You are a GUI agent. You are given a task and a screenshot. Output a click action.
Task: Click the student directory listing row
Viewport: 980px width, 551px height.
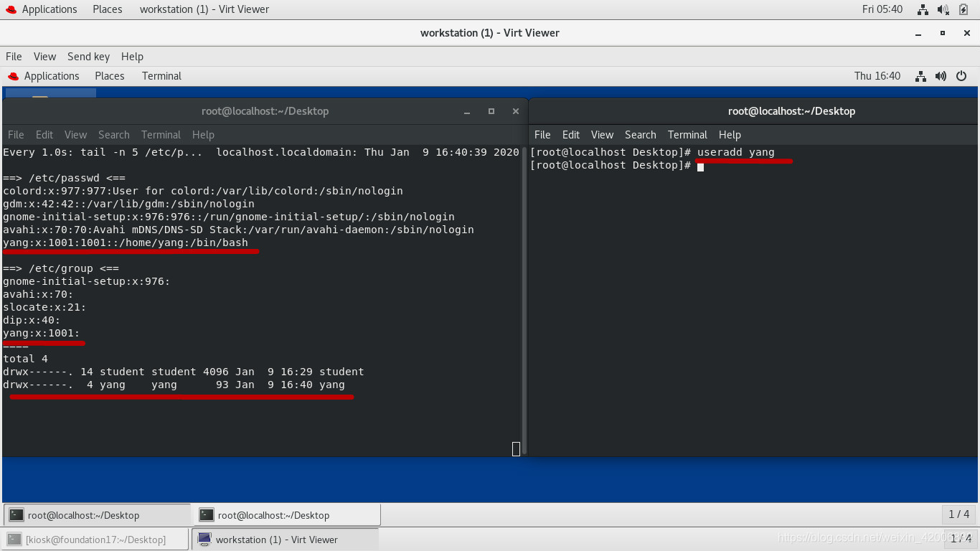[184, 372]
